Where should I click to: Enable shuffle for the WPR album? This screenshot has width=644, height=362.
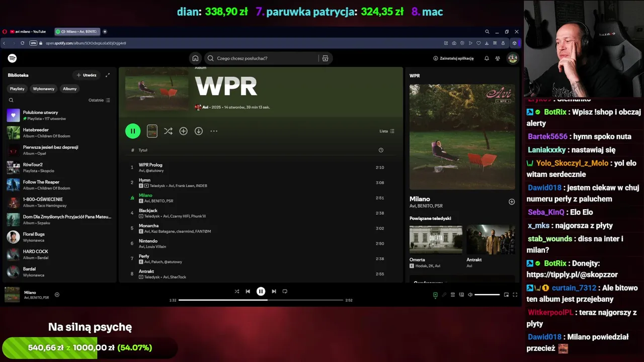tap(168, 131)
